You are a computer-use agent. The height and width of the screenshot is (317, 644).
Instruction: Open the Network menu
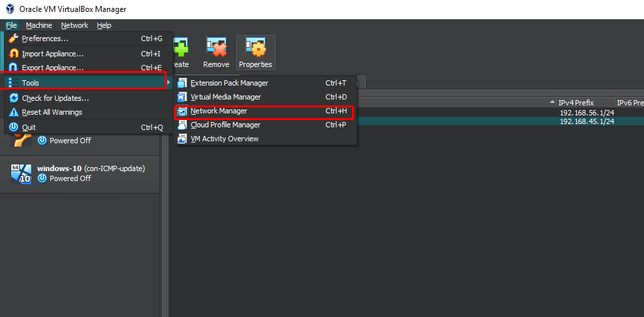click(74, 25)
